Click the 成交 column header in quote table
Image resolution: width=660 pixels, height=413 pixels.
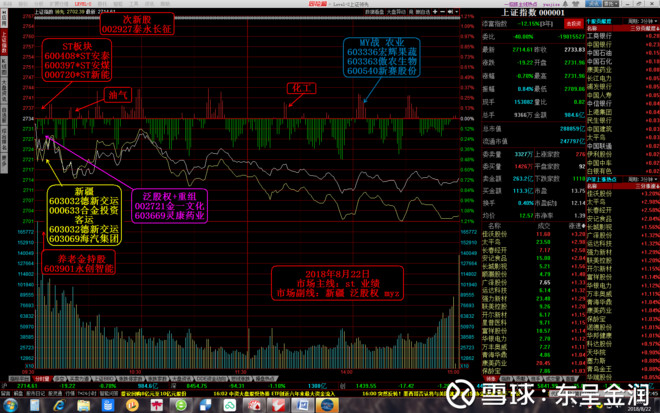pyautogui.click(x=544, y=226)
